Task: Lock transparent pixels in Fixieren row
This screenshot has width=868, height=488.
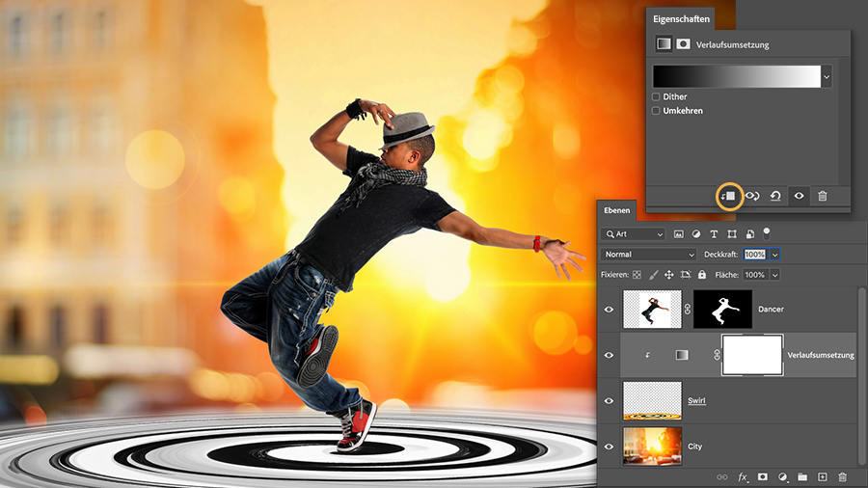Action: (637, 275)
